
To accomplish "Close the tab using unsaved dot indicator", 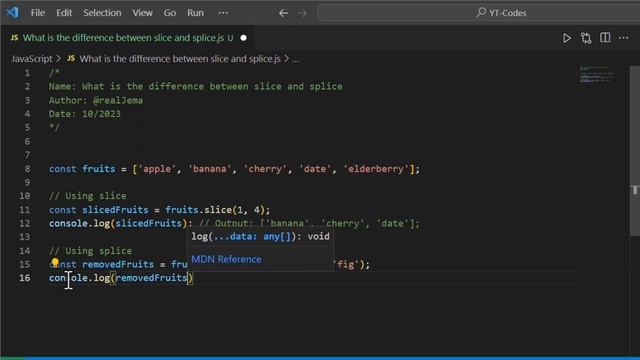I will [244, 38].
